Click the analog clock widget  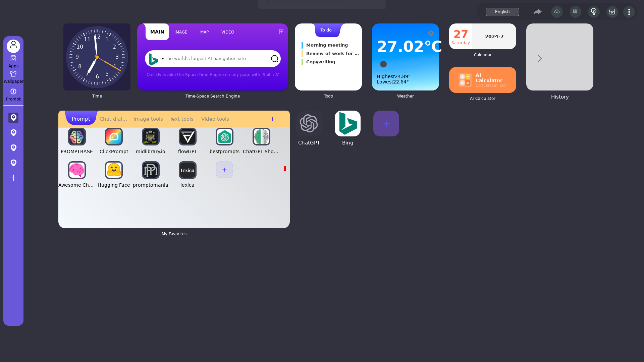click(x=97, y=57)
